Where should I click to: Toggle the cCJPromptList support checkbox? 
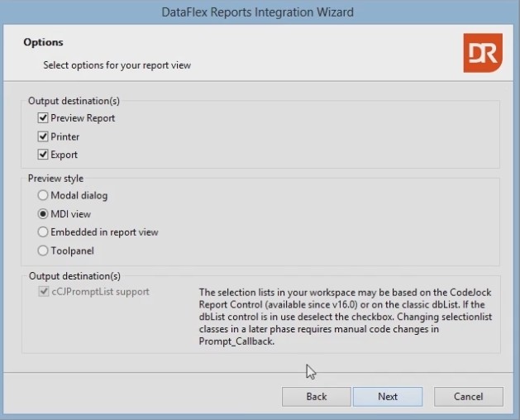(x=44, y=292)
